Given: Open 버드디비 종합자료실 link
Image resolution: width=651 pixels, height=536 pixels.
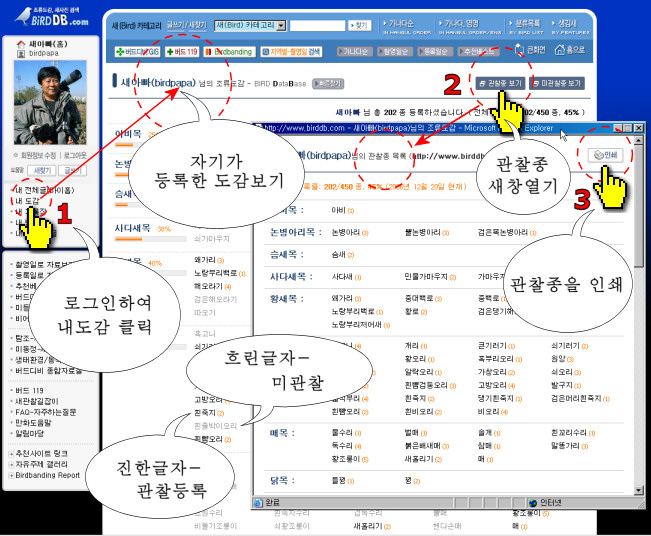Looking at the screenshot, I should tap(49, 371).
